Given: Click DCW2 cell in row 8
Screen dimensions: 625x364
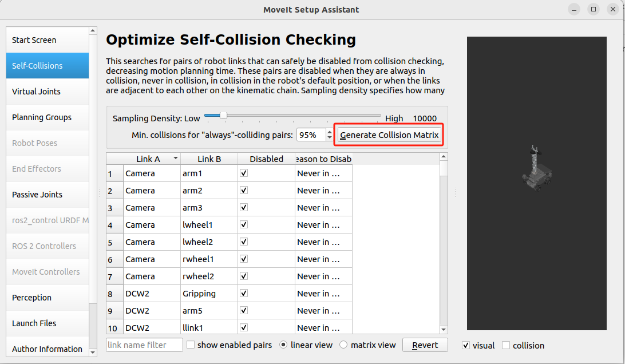Looking at the screenshot, I should [152, 294].
